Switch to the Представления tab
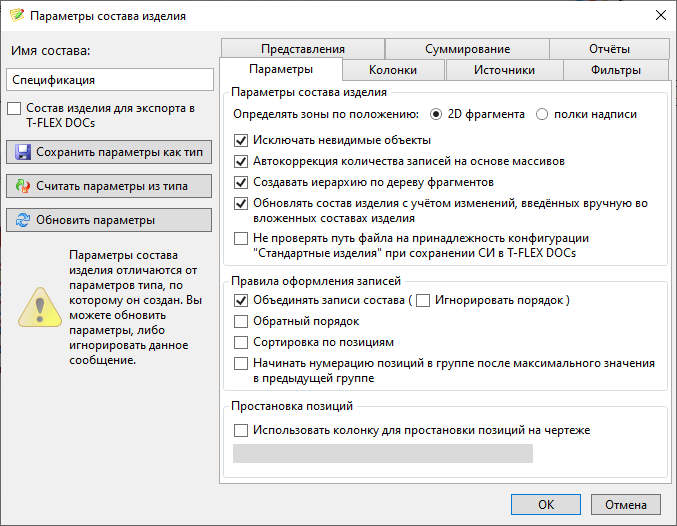 (x=303, y=49)
